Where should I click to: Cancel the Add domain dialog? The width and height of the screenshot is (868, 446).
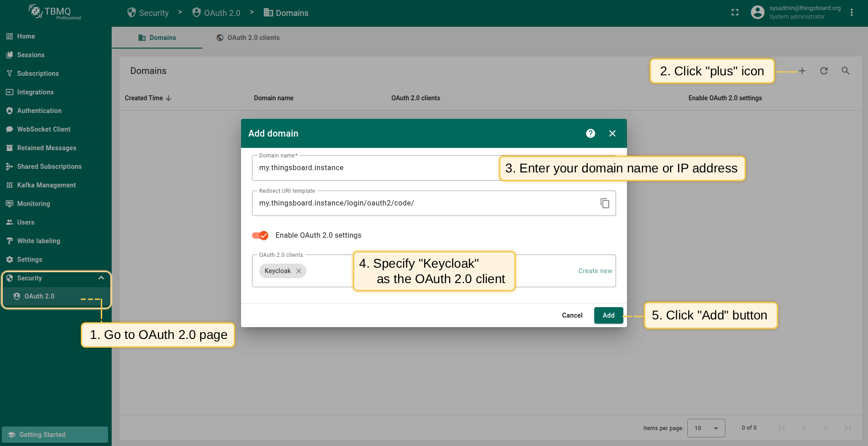pyautogui.click(x=572, y=315)
